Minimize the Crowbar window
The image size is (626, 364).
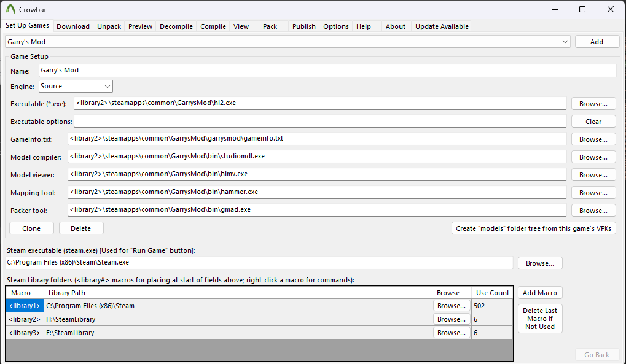555,9
